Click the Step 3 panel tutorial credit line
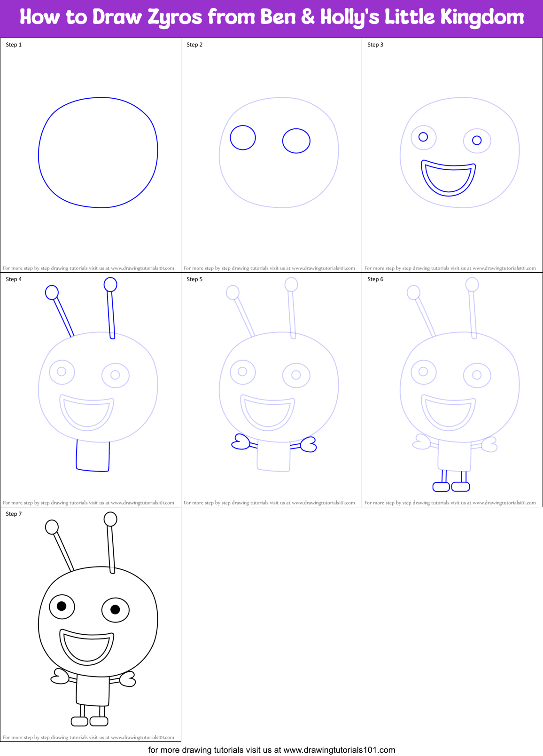 point(450,268)
